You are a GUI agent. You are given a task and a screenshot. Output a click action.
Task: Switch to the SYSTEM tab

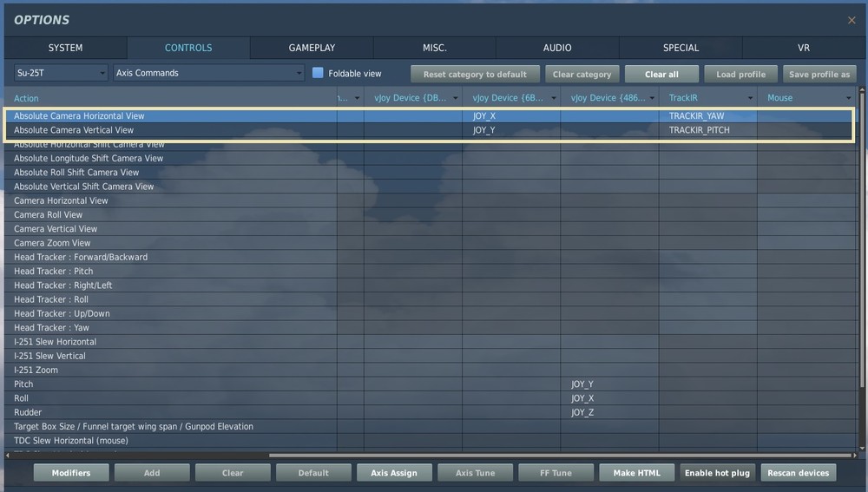click(x=65, y=48)
